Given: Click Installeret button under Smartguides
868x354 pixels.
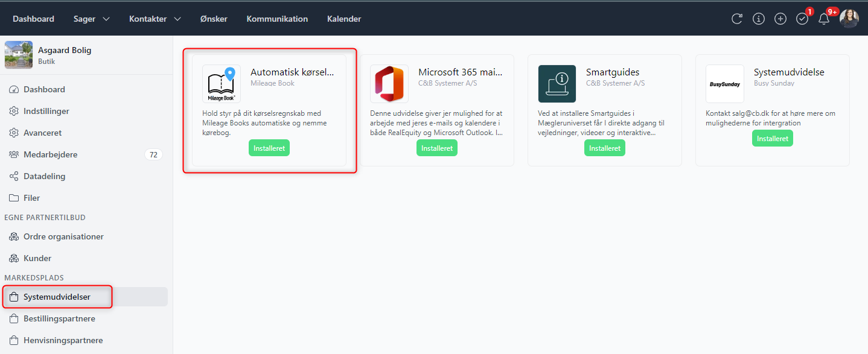Looking at the screenshot, I should pyautogui.click(x=605, y=148).
